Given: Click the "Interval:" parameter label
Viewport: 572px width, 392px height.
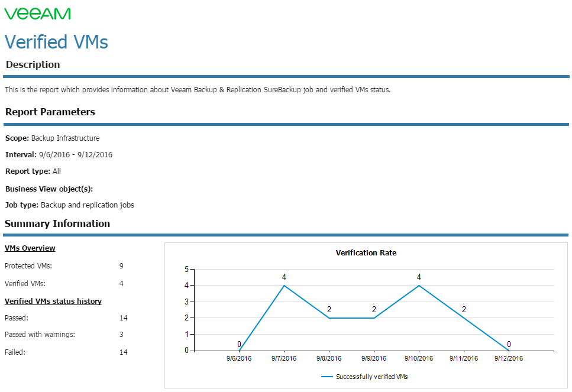Looking at the screenshot, I should pyautogui.click(x=21, y=154).
